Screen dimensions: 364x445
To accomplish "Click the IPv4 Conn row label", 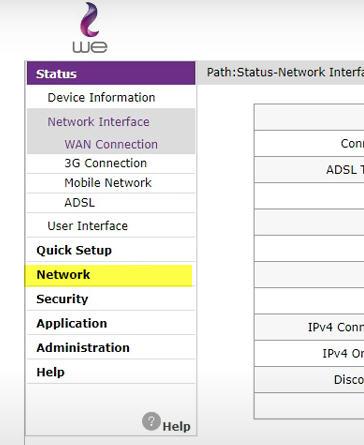I will (x=336, y=327).
